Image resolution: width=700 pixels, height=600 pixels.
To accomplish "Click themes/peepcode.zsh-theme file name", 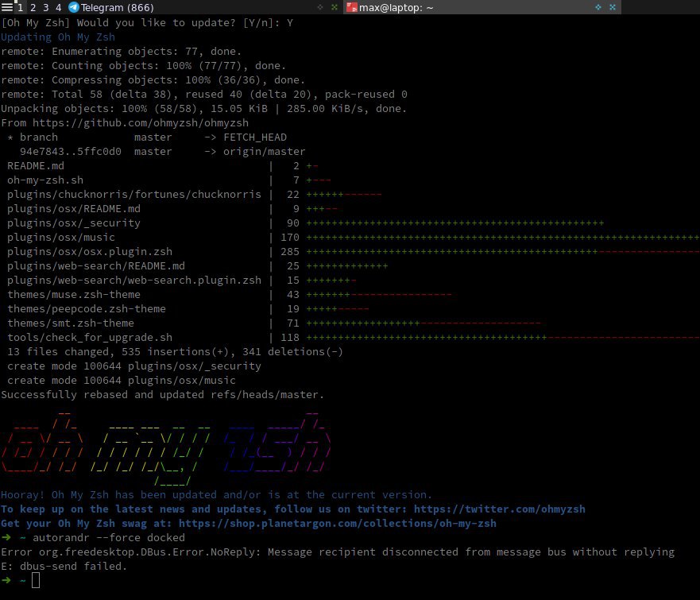I will coord(87,308).
